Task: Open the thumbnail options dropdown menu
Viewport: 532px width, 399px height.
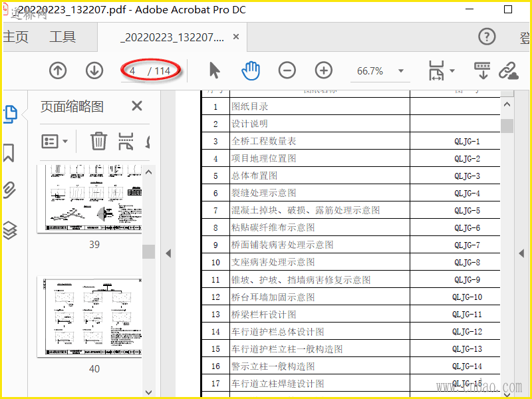Action: [55, 141]
